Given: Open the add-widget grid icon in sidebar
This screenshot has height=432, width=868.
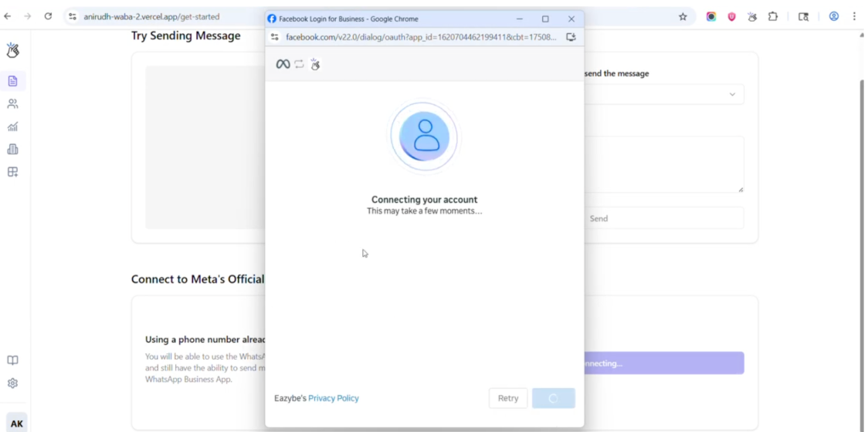Looking at the screenshot, I should pos(12,172).
